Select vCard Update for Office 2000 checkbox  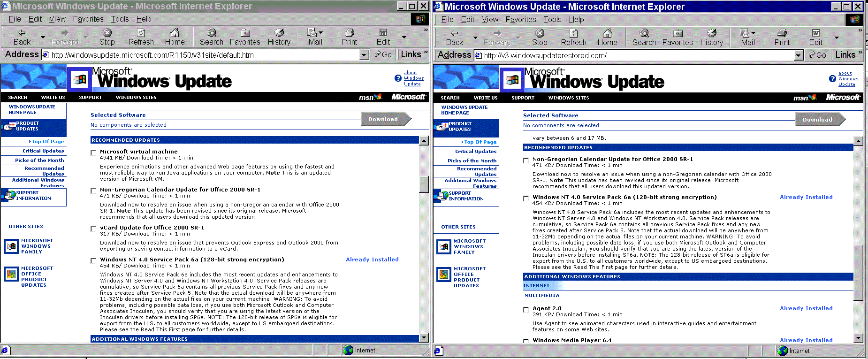(93, 229)
